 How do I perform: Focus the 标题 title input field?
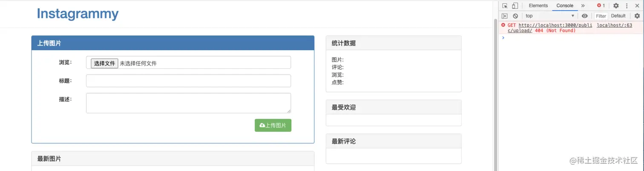click(x=188, y=81)
